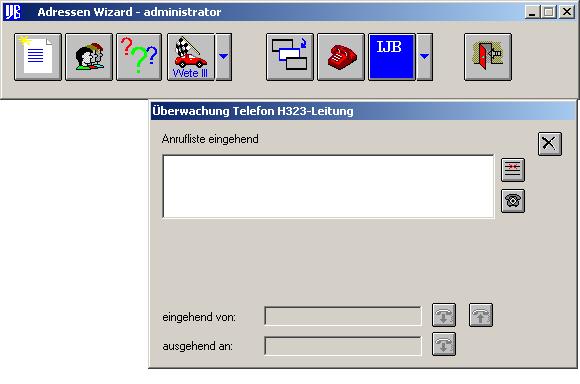The width and height of the screenshot is (580, 384).
Task: Click the new document icon with star
Action: click(38, 57)
